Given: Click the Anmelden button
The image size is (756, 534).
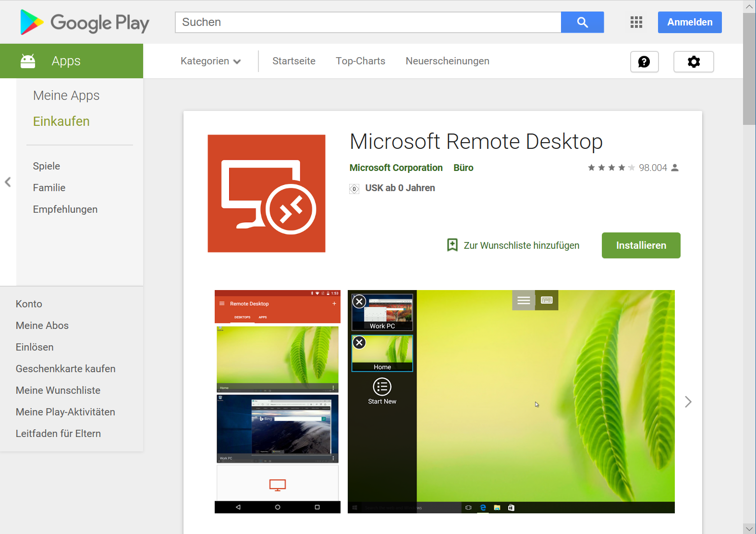Looking at the screenshot, I should (x=690, y=22).
